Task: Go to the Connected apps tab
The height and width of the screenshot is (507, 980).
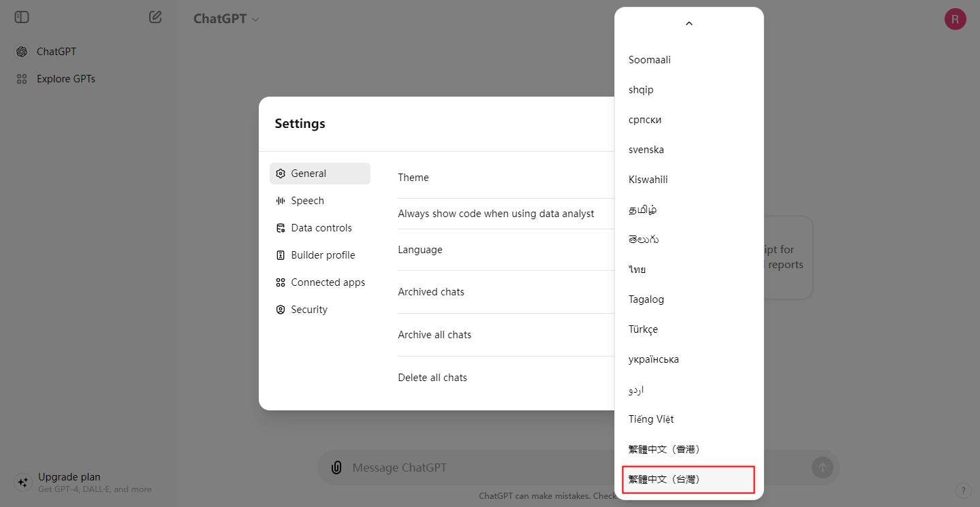Action: click(x=320, y=282)
